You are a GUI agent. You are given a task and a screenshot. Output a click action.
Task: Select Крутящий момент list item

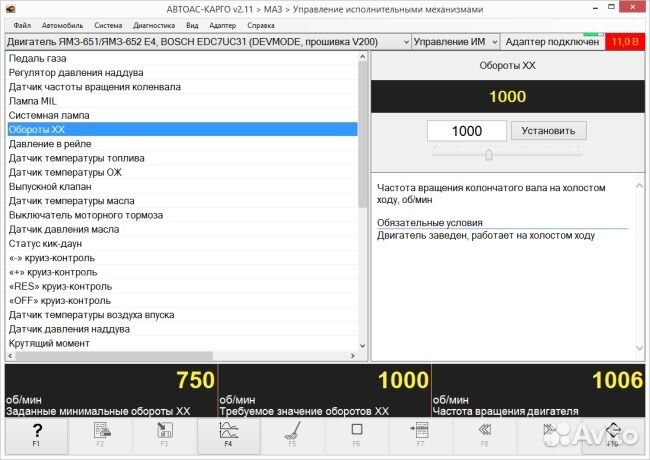[x=49, y=343]
